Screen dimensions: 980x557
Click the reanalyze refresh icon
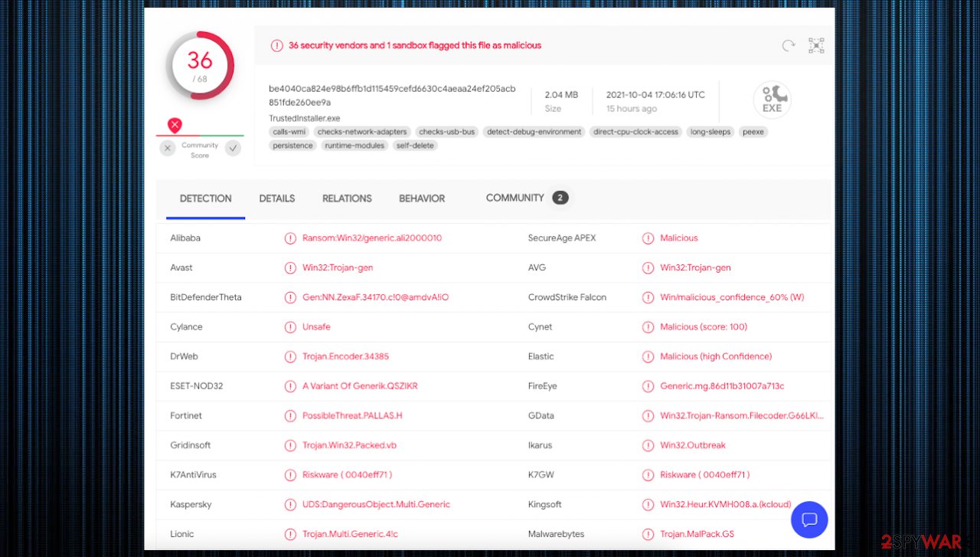pyautogui.click(x=789, y=46)
